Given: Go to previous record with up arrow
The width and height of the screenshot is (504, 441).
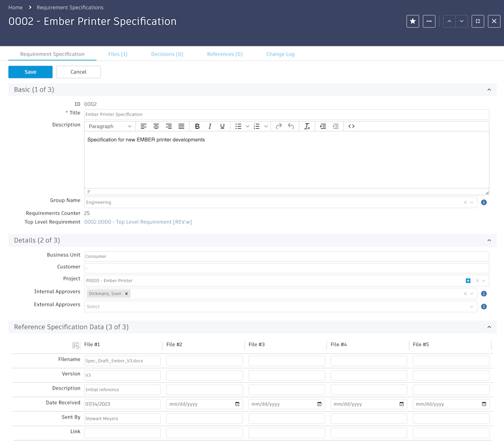Looking at the screenshot, I should coord(450,21).
